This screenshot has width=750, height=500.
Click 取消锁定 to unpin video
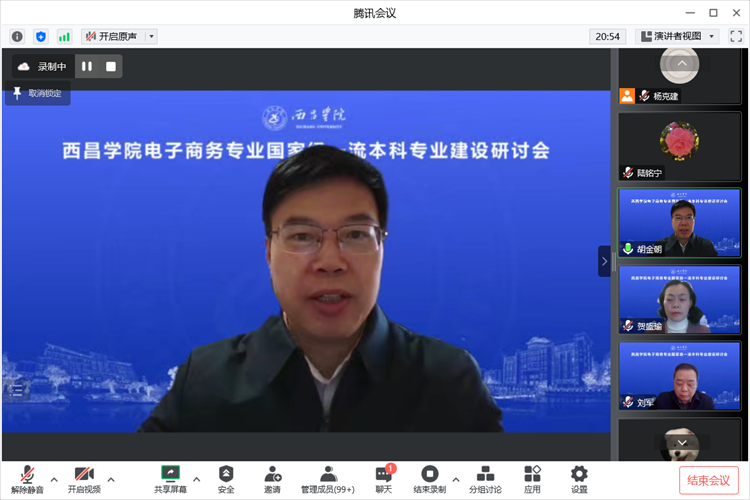[38, 93]
